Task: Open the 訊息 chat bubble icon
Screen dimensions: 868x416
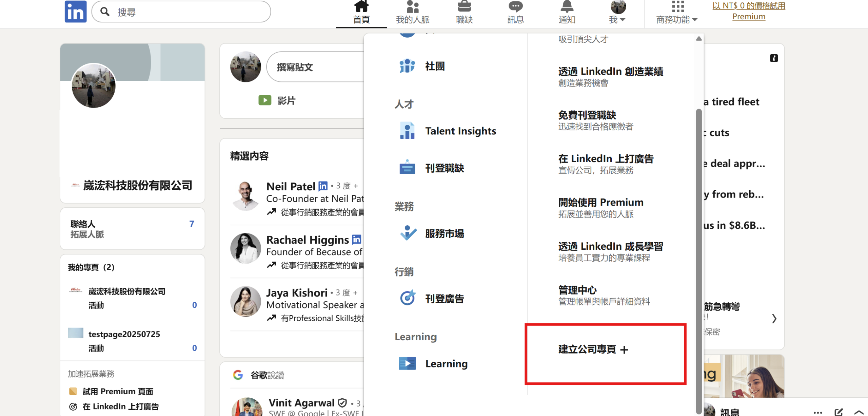Action: tap(515, 6)
